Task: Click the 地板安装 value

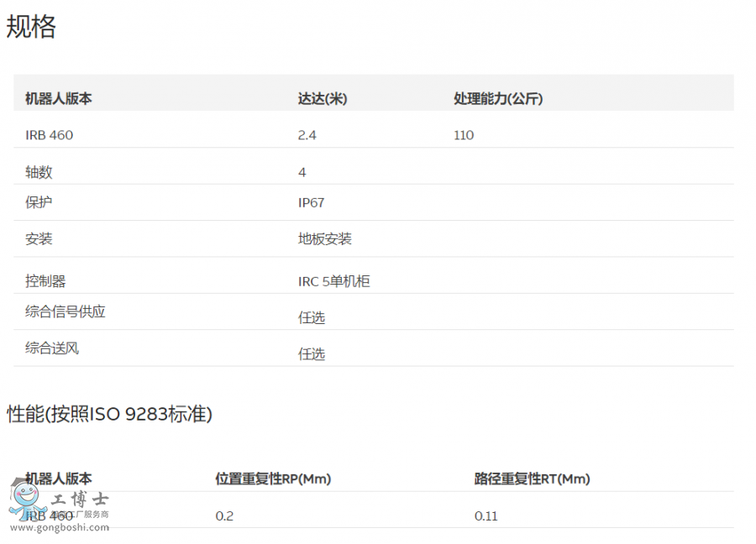Action: (325, 238)
